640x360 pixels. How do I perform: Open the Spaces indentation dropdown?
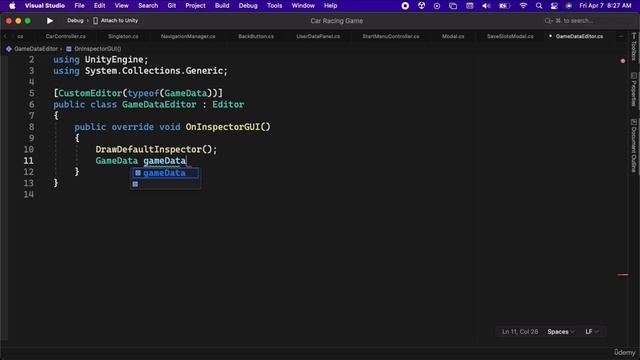coord(561,332)
